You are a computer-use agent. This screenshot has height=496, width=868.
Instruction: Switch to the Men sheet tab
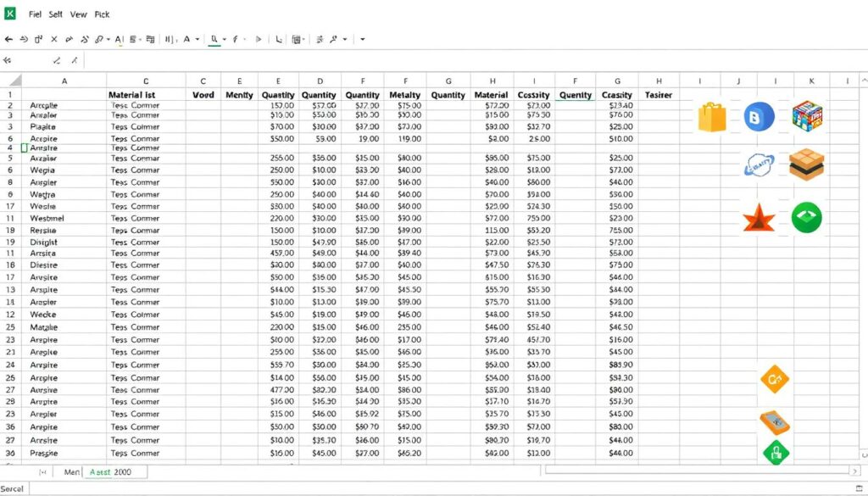(71, 471)
